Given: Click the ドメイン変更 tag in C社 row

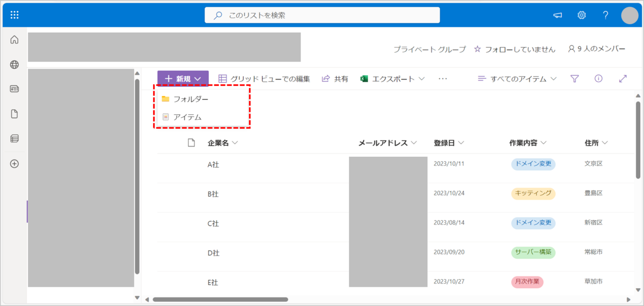Looking at the screenshot, I should pyautogui.click(x=533, y=223).
